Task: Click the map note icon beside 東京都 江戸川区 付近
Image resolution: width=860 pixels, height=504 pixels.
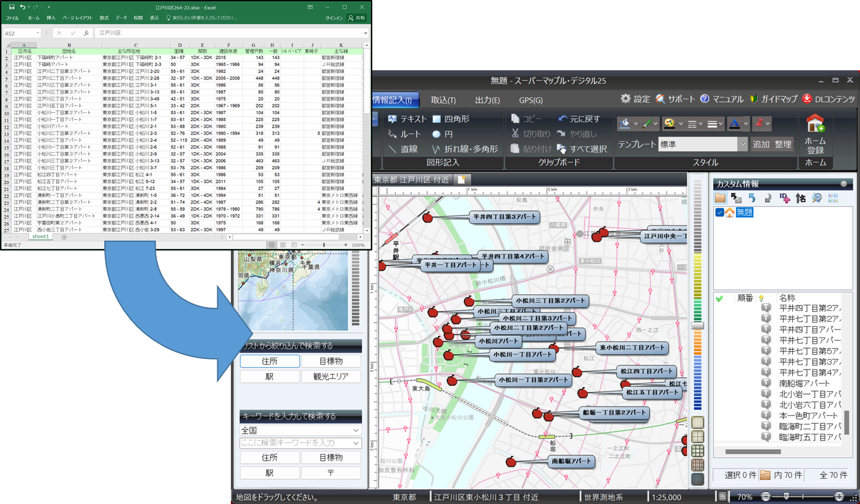Action: 461,180
